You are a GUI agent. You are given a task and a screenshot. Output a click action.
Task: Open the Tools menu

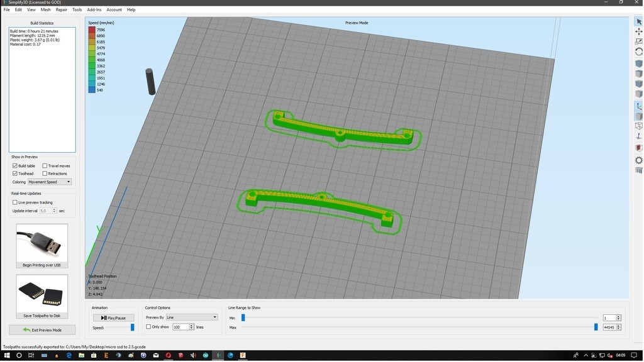coord(77,9)
